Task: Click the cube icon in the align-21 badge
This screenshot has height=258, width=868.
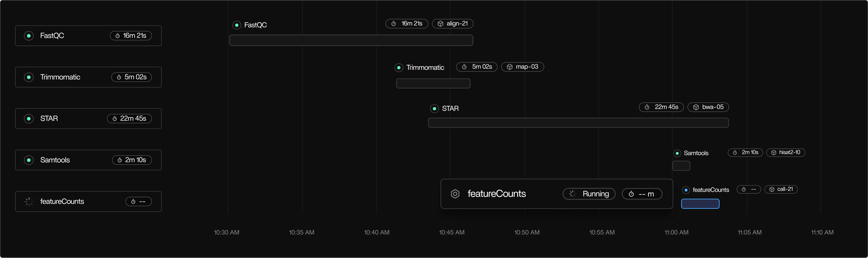Action: tap(440, 24)
